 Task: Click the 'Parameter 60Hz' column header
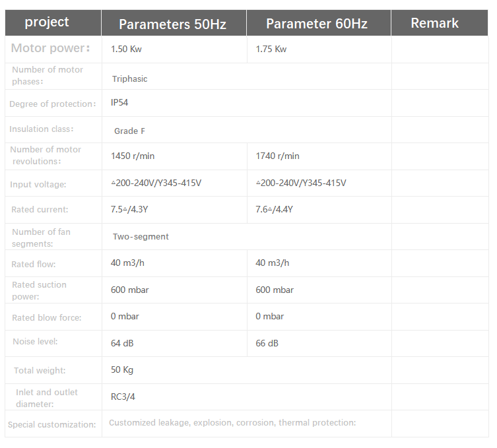coord(317,24)
